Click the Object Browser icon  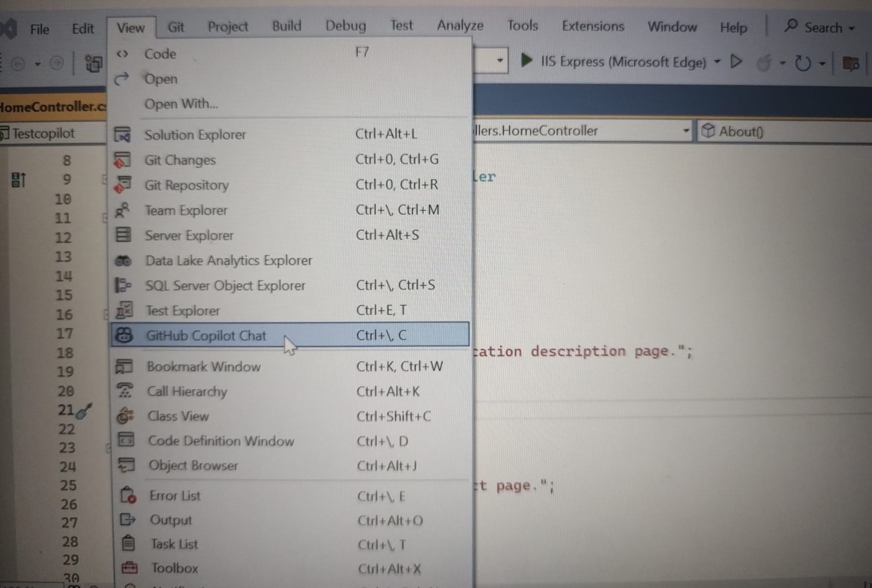[x=127, y=465]
